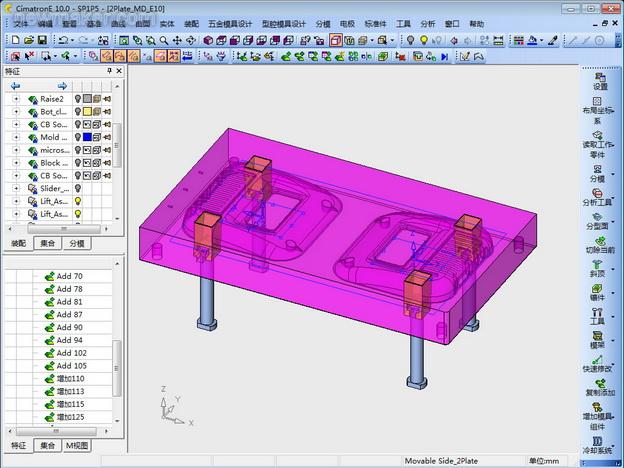Click the yellow color swatch on Bot_cl row
Image resolution: width=624 pixels, height=468 pixels.
click(x=87, y=111)
